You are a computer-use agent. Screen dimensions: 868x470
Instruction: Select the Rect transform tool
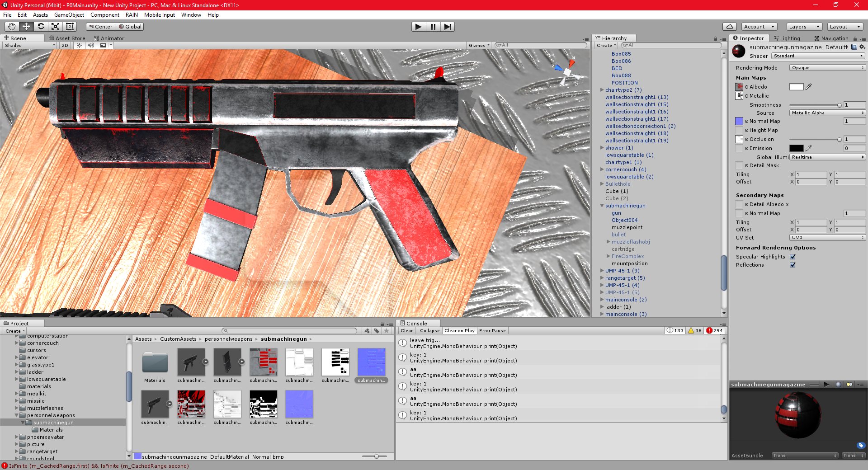coord(70,27)
